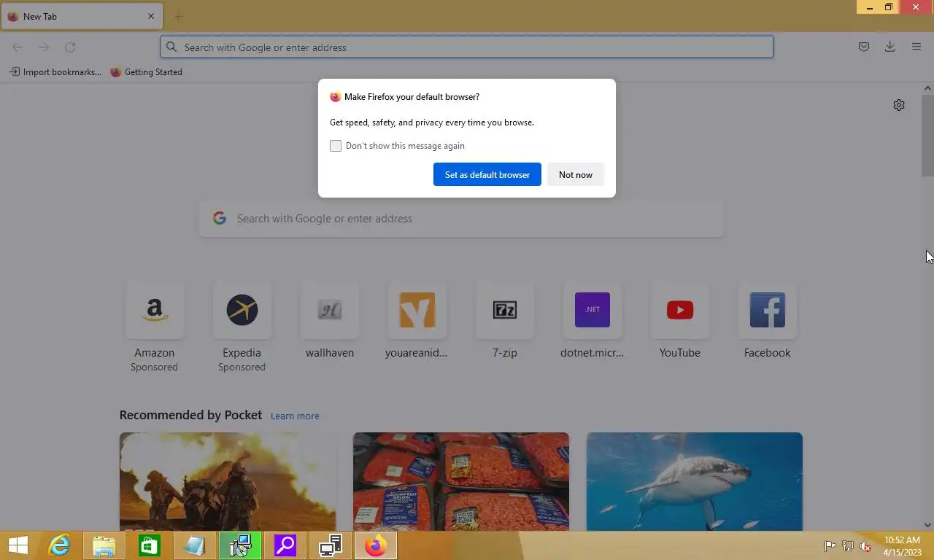The height and width of the screenshot is (560, 934).
Task: Open the dotnet.micr... shortcut tile
Action: point(592,310)
